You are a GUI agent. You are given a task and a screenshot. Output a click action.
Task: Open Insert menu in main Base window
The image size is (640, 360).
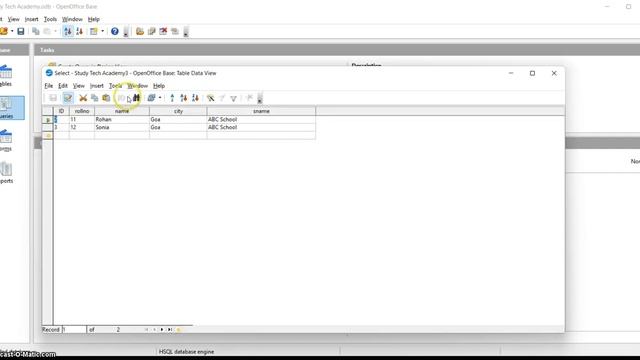pyautogui.click(x=31, y=19)
